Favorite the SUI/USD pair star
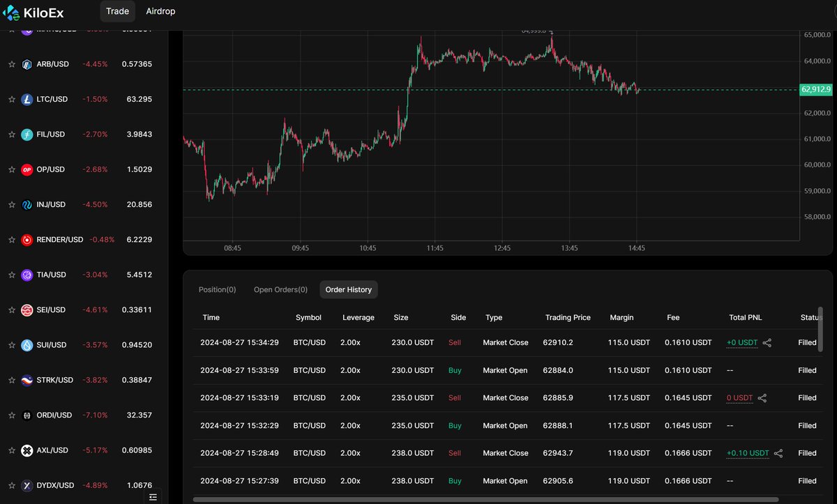Image resolution: width=837 pixels, height=504 pixels. pos(11,345)
